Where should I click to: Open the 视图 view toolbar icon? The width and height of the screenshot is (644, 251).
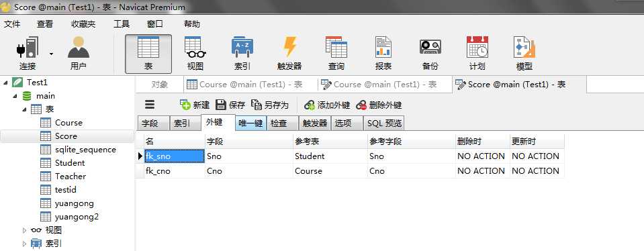[195, 53]
